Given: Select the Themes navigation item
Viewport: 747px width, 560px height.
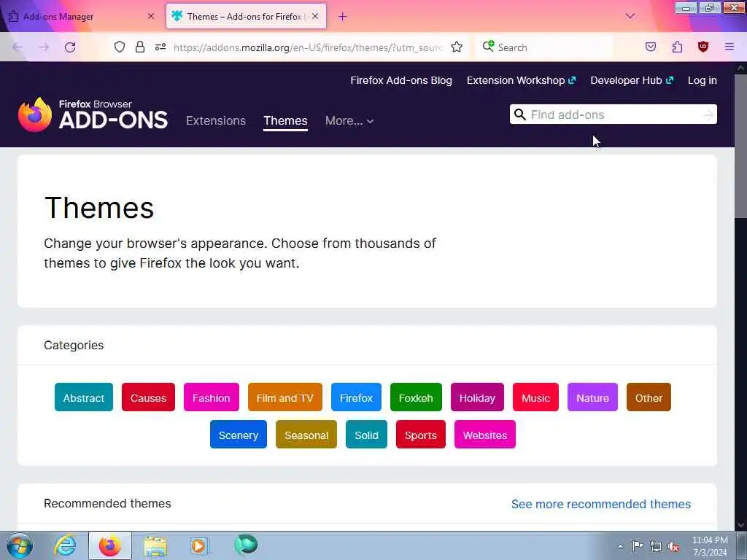Looking at the screenshot, I should tap(285, 120).
